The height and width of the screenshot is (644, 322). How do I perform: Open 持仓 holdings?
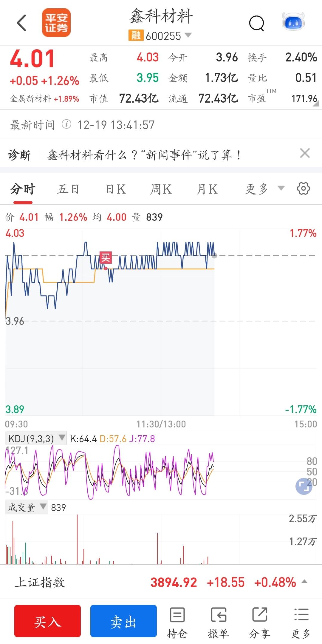pyautogui.click(x=177, y=623)
